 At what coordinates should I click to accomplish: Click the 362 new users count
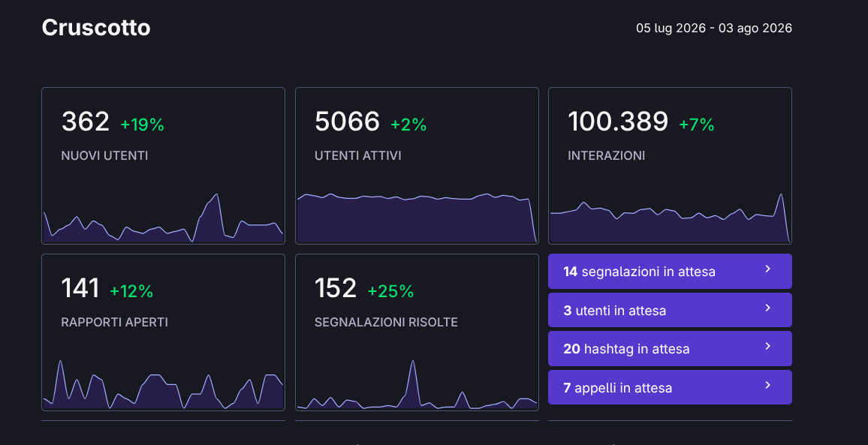coord(86,122)
